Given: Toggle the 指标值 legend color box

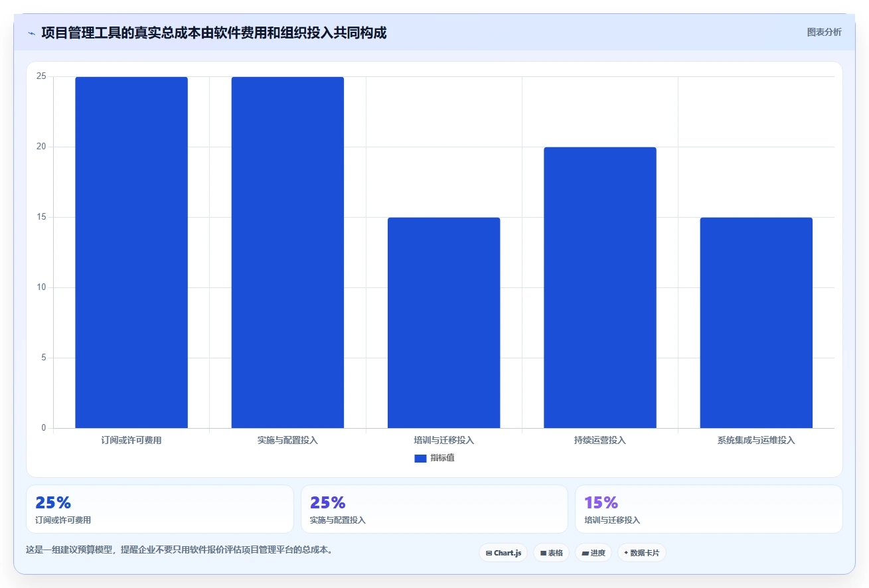Looking at the screenshot, I should coord(420,458).
